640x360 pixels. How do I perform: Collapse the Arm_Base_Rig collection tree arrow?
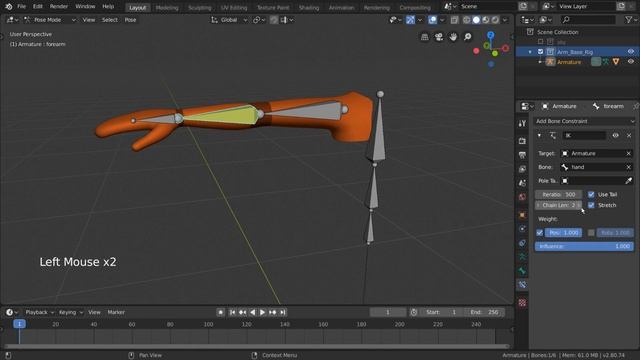point(530,52)
